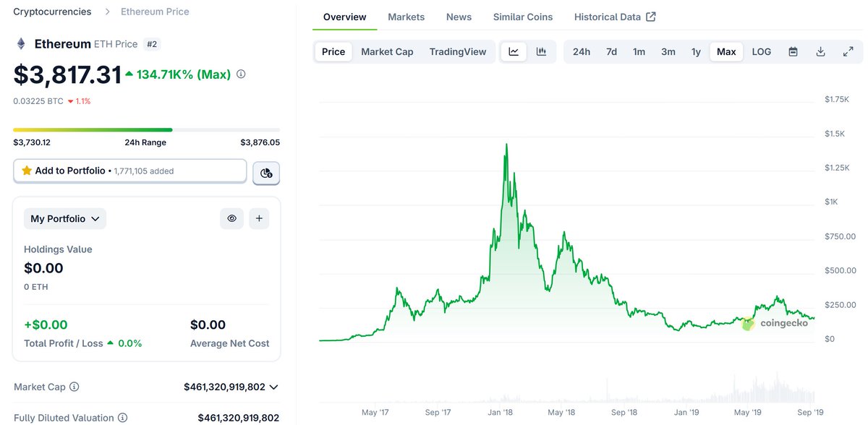Open portfolio pie chart icon button

point(266,173)
